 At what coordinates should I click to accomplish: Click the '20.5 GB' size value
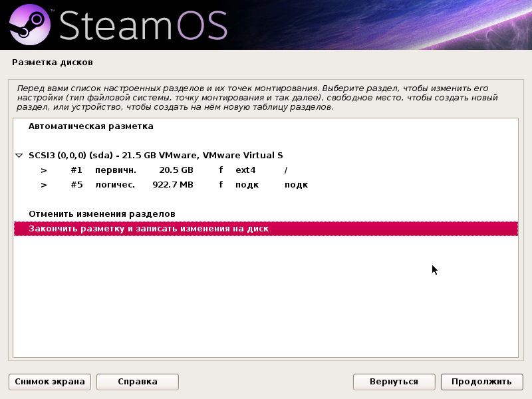click(176, 170)
